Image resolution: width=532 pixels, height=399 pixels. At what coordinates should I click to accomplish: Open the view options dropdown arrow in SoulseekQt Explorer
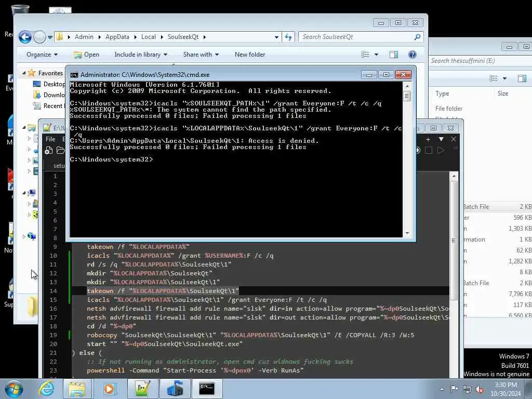[x=376, y=55]
